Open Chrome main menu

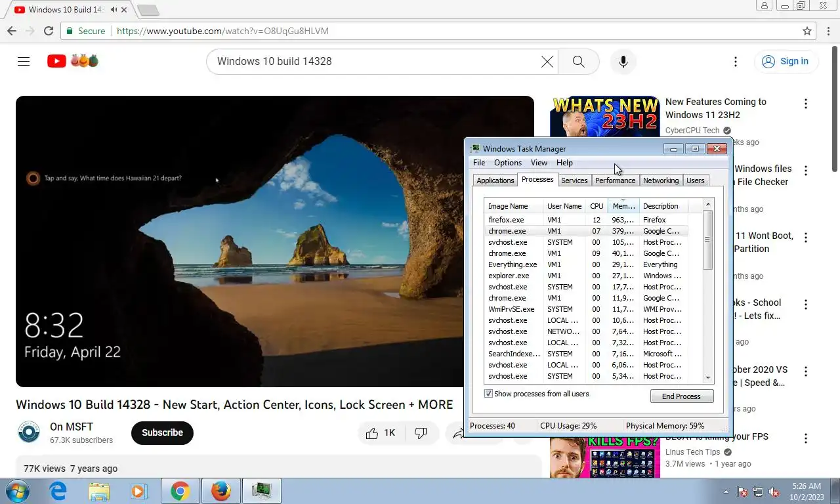(828, 31)
